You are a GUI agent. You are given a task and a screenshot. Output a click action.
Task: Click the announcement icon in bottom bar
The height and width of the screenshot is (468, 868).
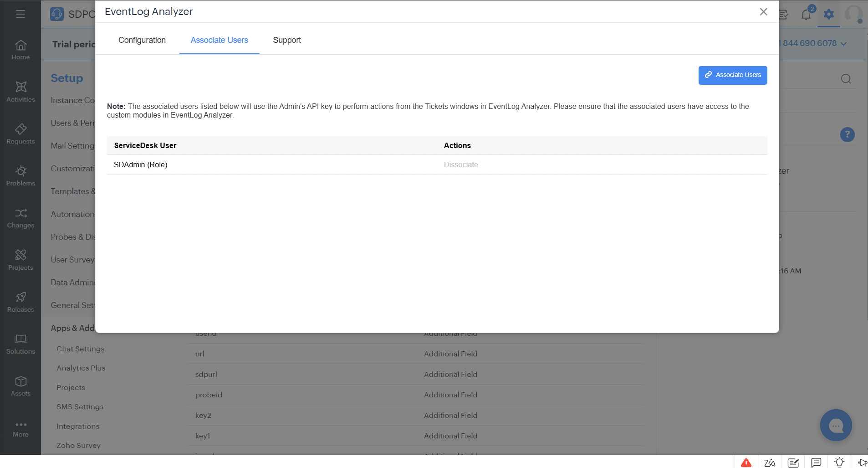[863, 463]
